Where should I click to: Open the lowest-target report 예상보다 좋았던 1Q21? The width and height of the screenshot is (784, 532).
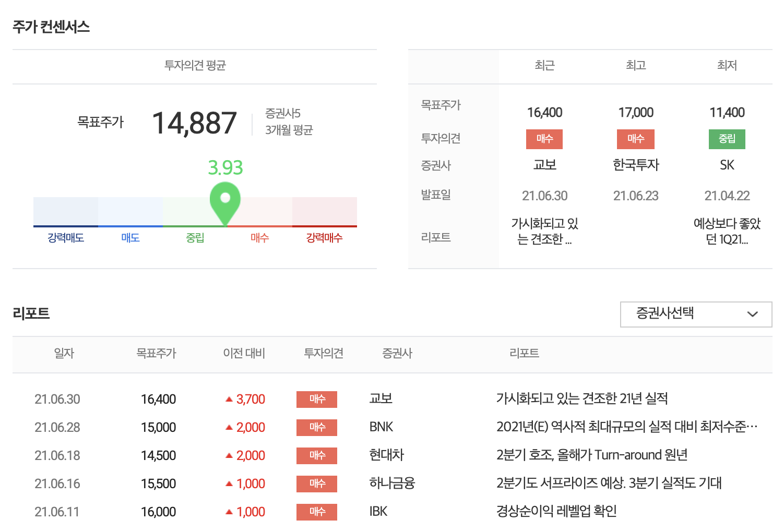(x=727, y=232)
